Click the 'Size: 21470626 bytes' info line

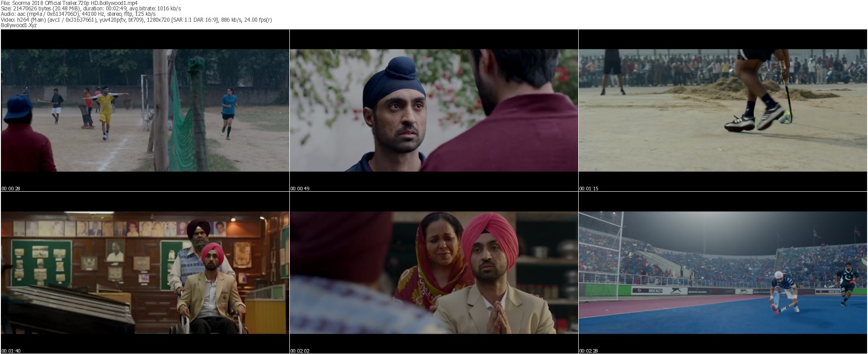(x=91, y=9)
